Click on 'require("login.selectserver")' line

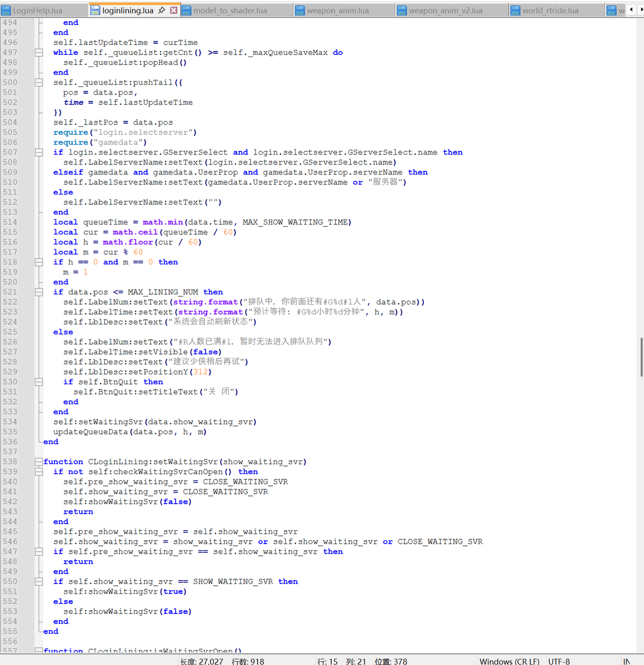pos(125,132)
